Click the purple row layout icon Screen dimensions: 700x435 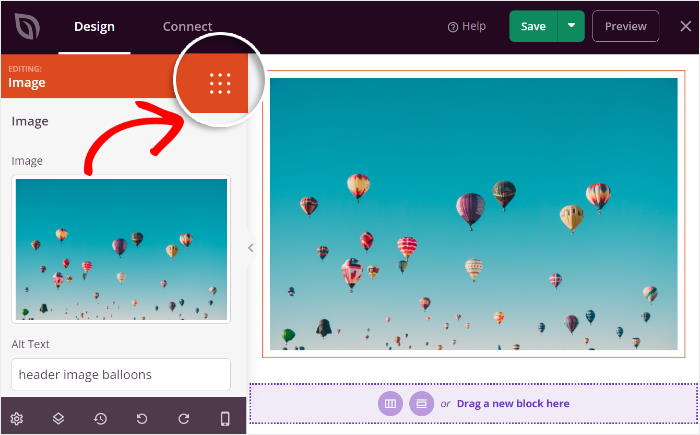421,403
